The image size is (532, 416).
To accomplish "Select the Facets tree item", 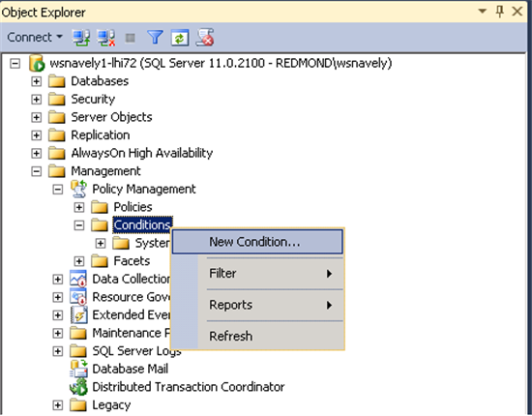I will (132, 261).
